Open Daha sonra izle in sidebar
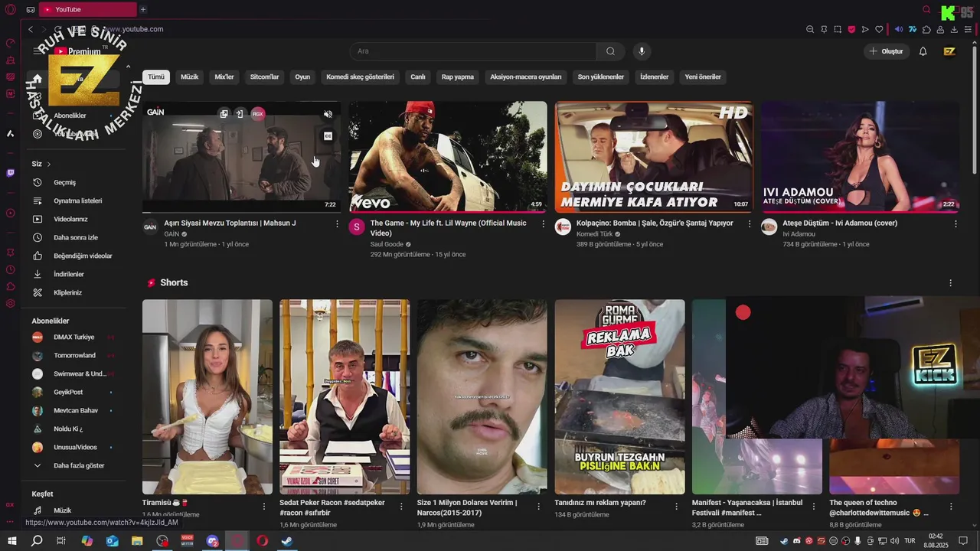Screen dimensions: 980x551 pos(75,238)
